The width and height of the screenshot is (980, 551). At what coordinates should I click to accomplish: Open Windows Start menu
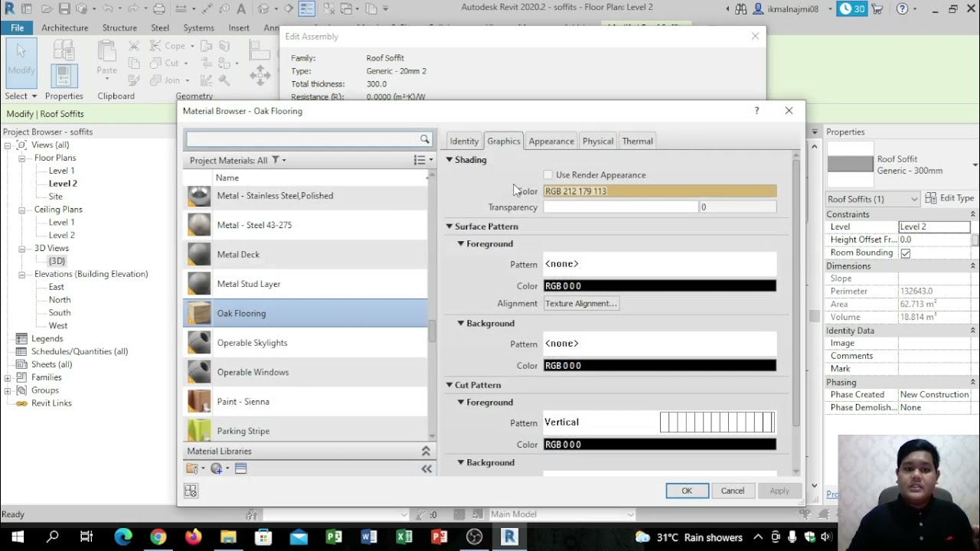pos(17,537)
